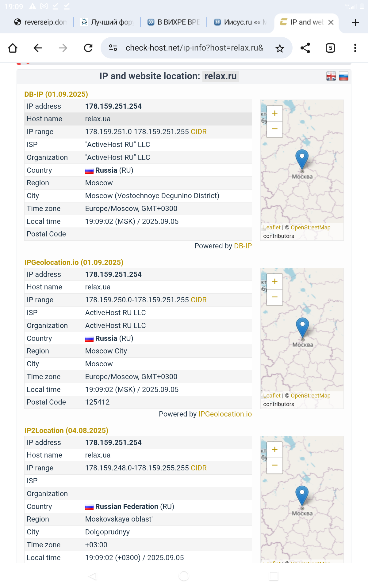This screenshot has width=368, height=588.
Task: Click the IP2Location map location marker
Action: click(x=302, y=496)
